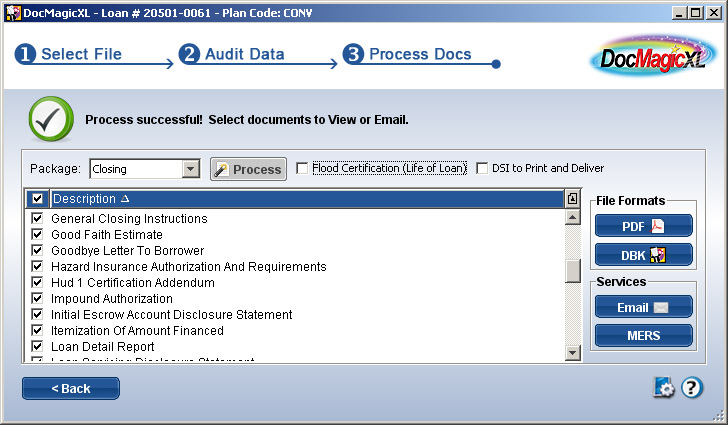Select the Impound Authorization row text
Viewport: 728px width, 425px height.
(x=112, y=299)
